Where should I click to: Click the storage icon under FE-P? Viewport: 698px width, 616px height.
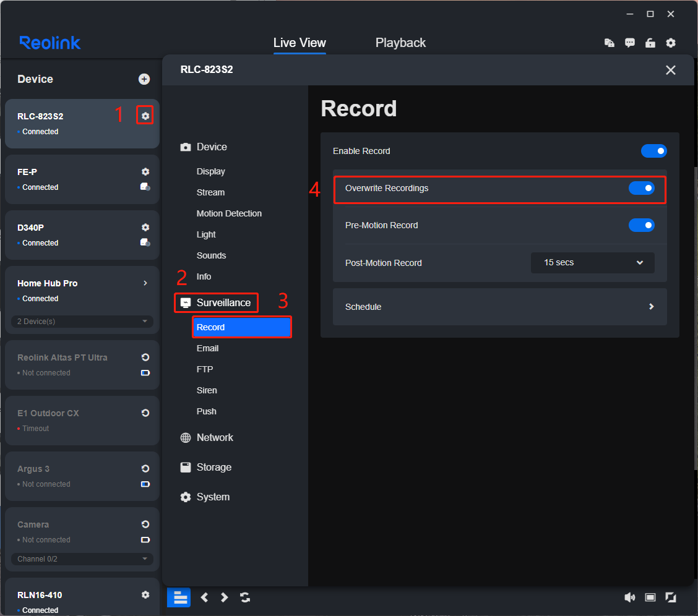[145, 187]
